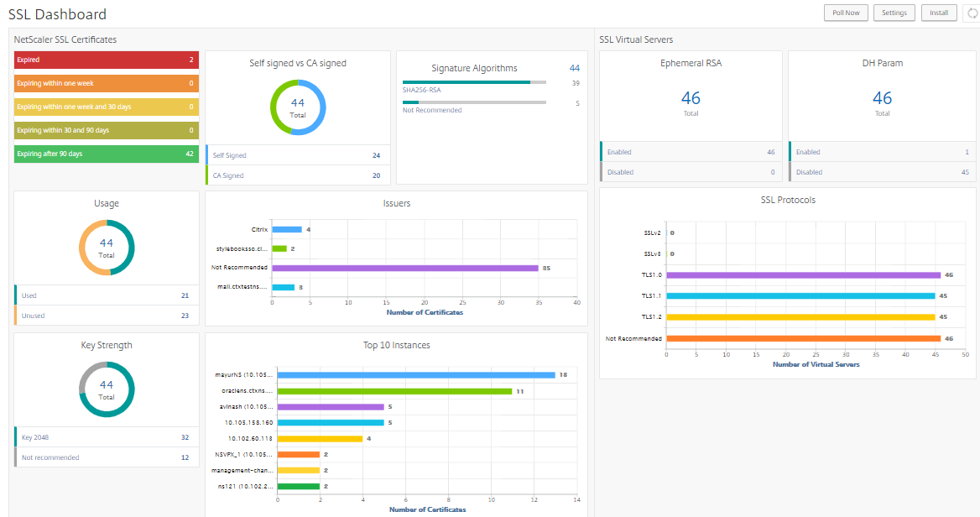Open the Used certificates count 21
Viewport: 980px width, 517px height.
pyautogui.click(x=185, y=295)
